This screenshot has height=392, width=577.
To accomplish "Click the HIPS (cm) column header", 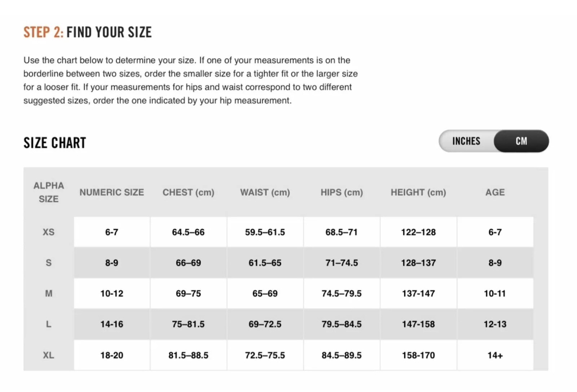I will [342, 192].
